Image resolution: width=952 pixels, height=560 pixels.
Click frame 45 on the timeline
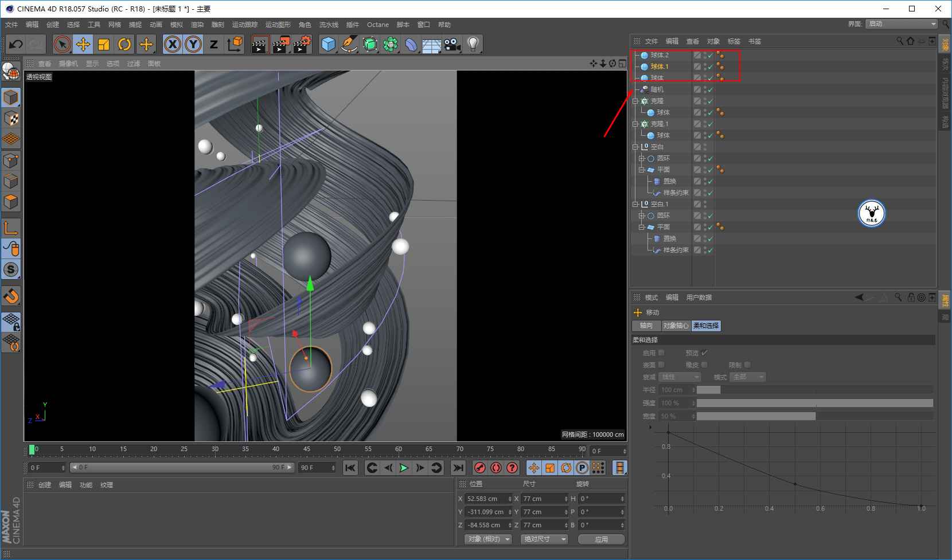[x=307, y=449]
